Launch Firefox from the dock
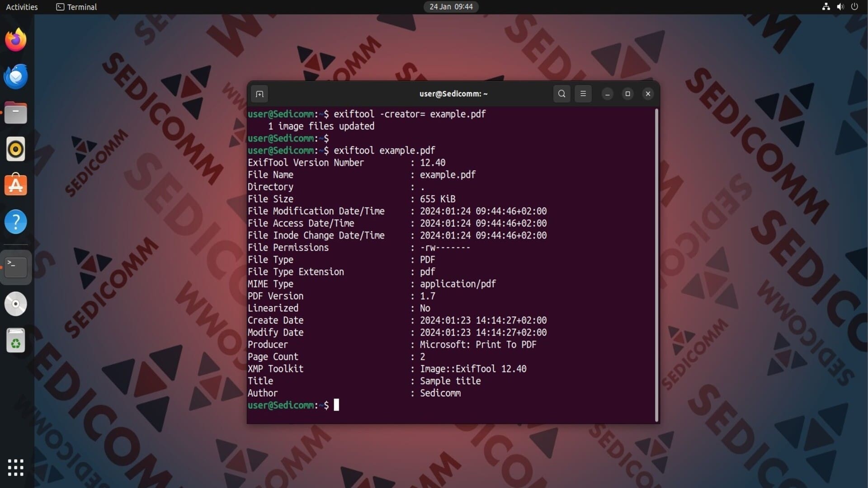The image size is (868, 488). 16,40
